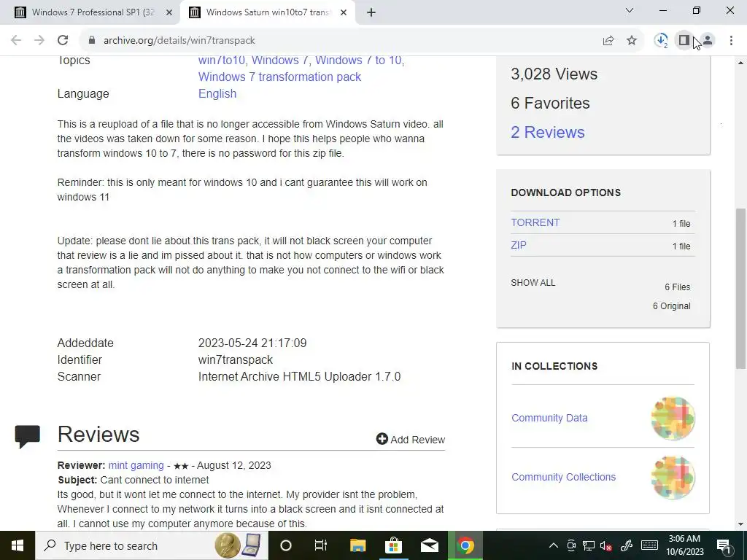Open Community Collections link
747x560 pixels.
coord(564,477)
